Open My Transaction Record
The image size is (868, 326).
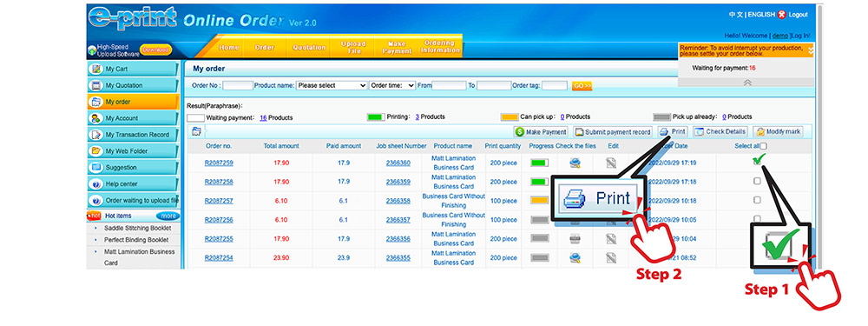tap(133, 135)
